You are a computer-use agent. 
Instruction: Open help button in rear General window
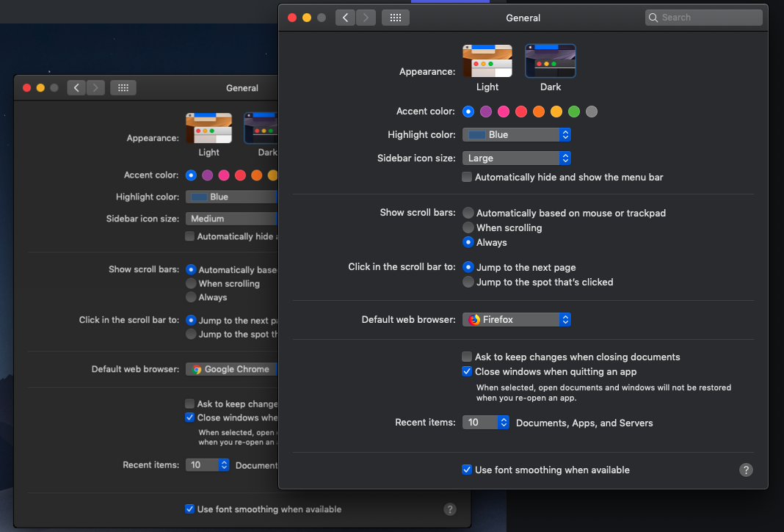pyautogui.click(x=449, y=509)
